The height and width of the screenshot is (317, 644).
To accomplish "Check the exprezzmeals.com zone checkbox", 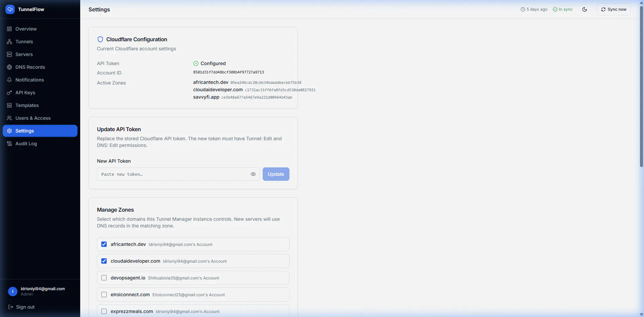I will coord(104,311).
